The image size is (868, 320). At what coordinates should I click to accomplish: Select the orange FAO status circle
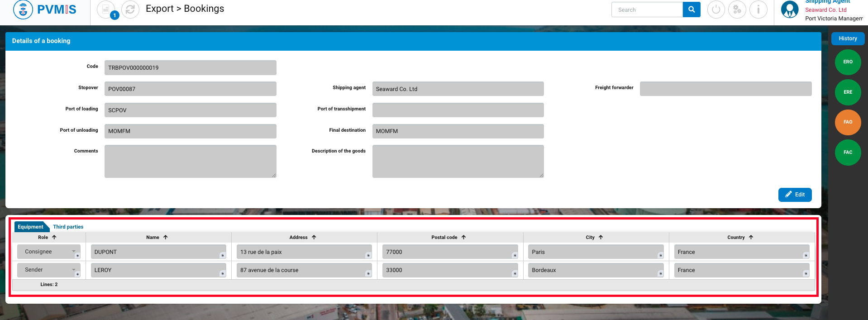(848, 122)
